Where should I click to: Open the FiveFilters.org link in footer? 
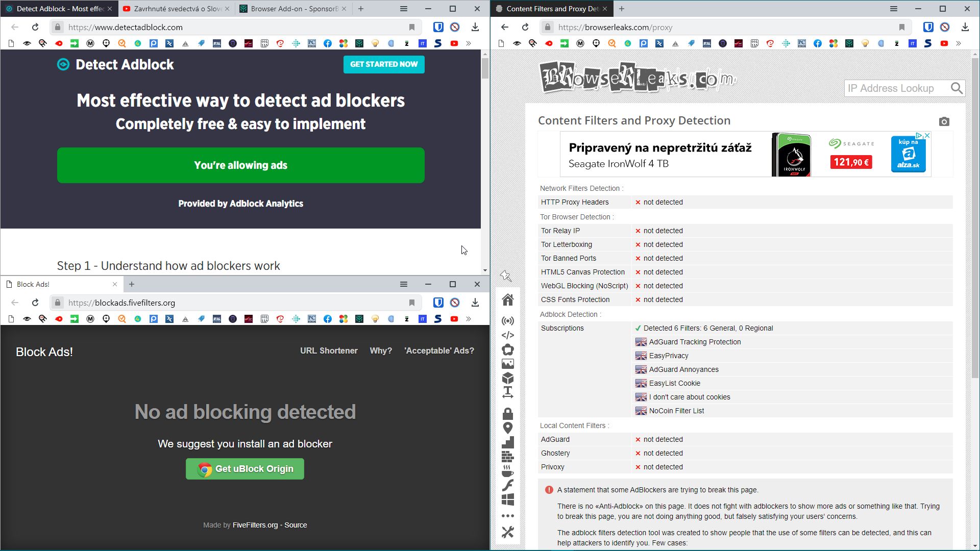[255, 525]
